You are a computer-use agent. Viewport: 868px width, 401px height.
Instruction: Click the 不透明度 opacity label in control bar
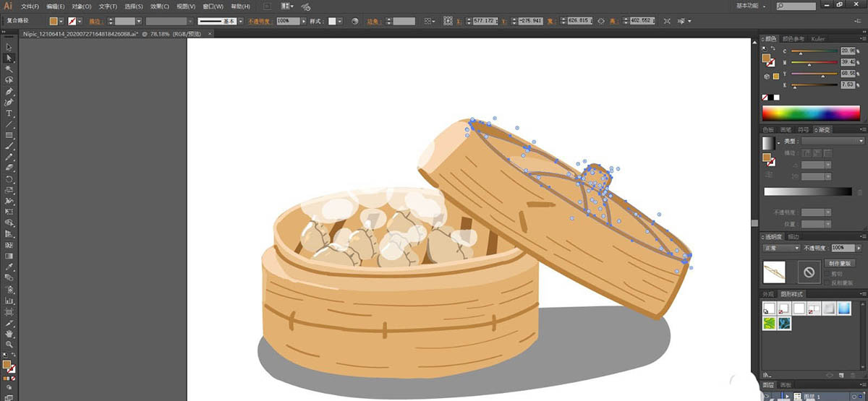(260, 22)
